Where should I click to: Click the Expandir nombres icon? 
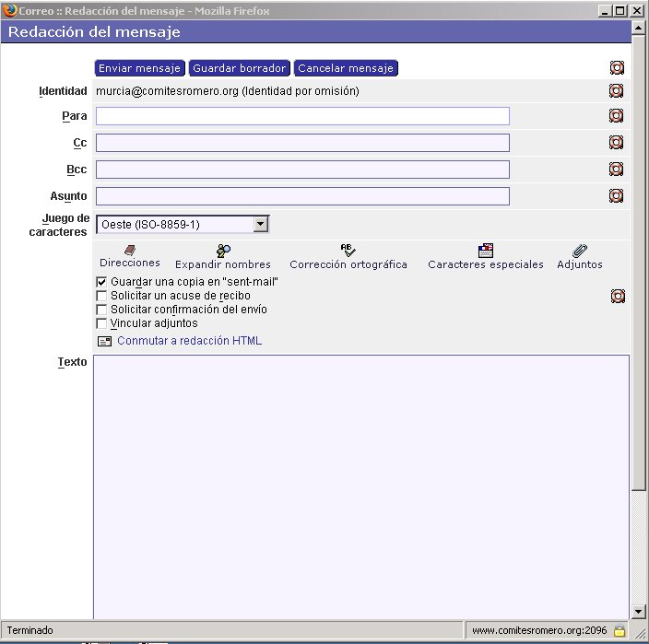coord(223,251)
